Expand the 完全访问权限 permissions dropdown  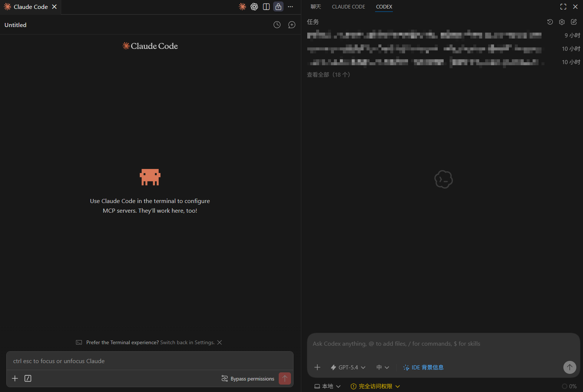pyautogui.click(x=375, y=386)
